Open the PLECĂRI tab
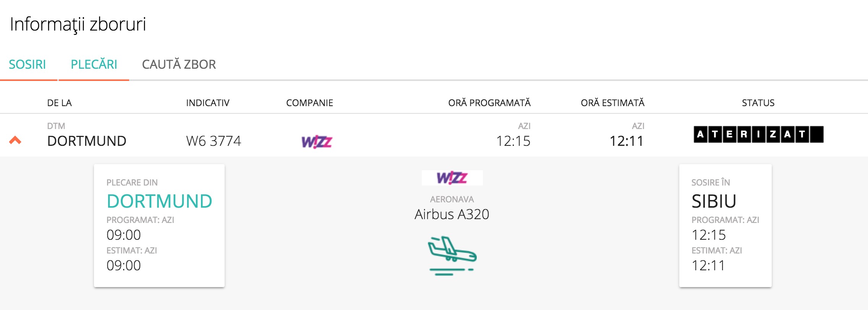 coord(94,65)
